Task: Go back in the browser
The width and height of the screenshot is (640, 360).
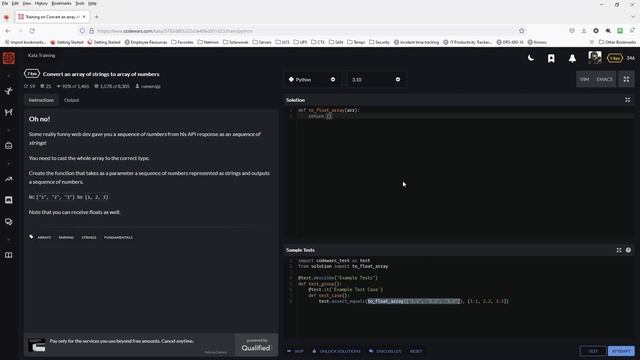Action: tap(8, 31)
